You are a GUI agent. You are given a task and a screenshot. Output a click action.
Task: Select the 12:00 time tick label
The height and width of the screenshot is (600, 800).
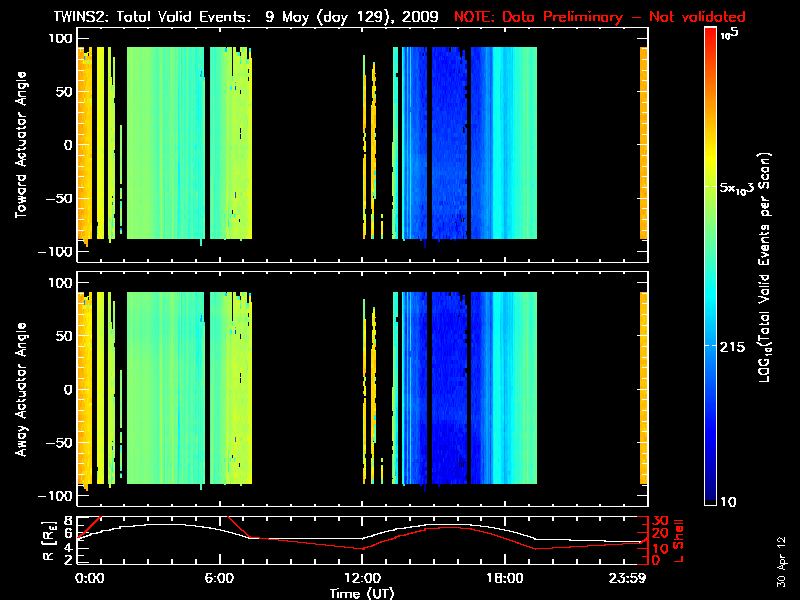361,579
